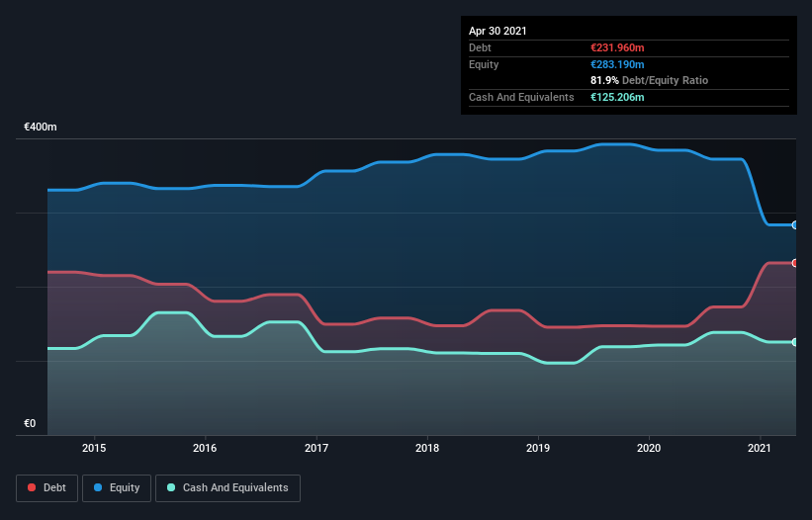This screenshot has height=520, width=812.
Task: Click the €231.960m debt value
Action: click(x=617, y=47)
